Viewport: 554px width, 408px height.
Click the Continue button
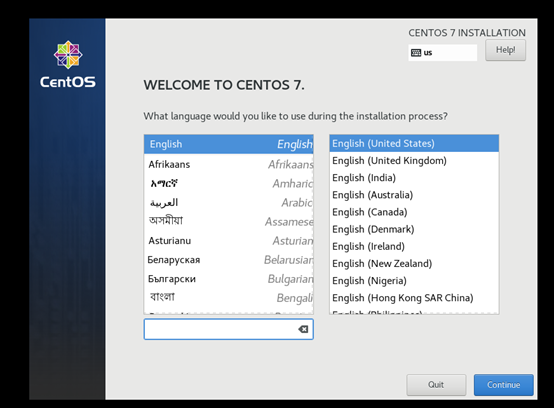coord(503,385)
